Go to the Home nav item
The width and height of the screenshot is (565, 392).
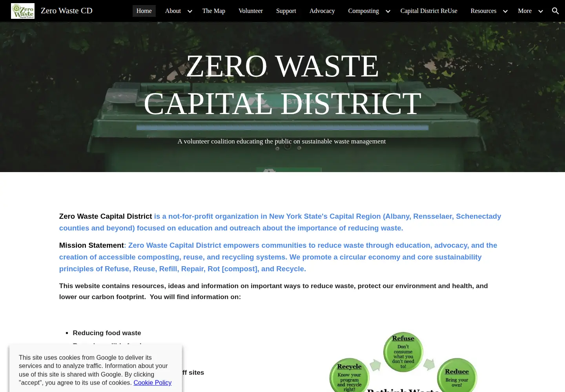pos(144,11)
